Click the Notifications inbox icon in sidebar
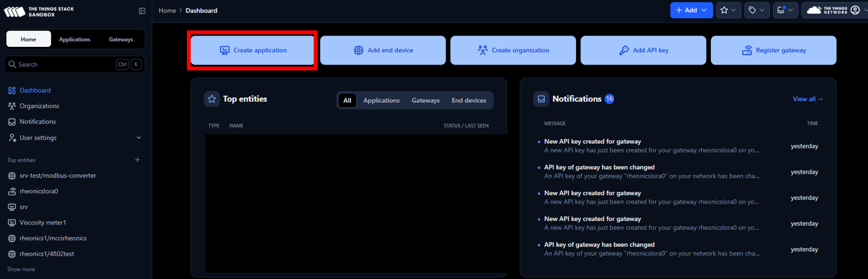This screenshot has height=279, width=868. point(11,122)
